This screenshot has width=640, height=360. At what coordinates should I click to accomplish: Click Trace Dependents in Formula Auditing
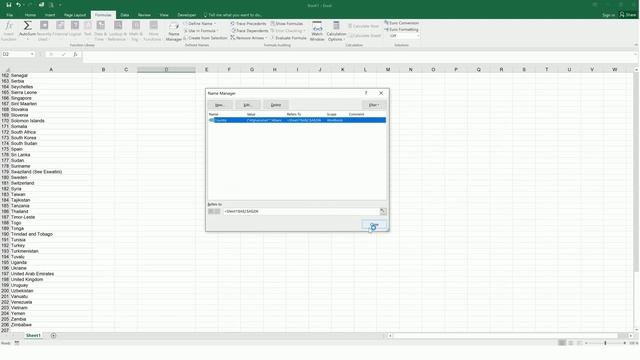pos(249,31)
